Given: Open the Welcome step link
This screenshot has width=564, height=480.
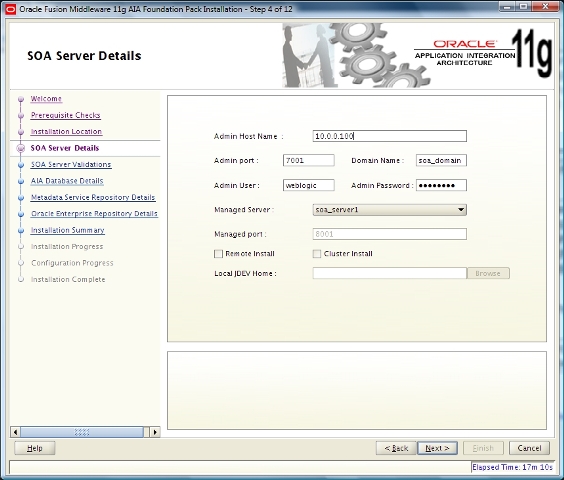Looking at the screenshot, I should [46, 99].
